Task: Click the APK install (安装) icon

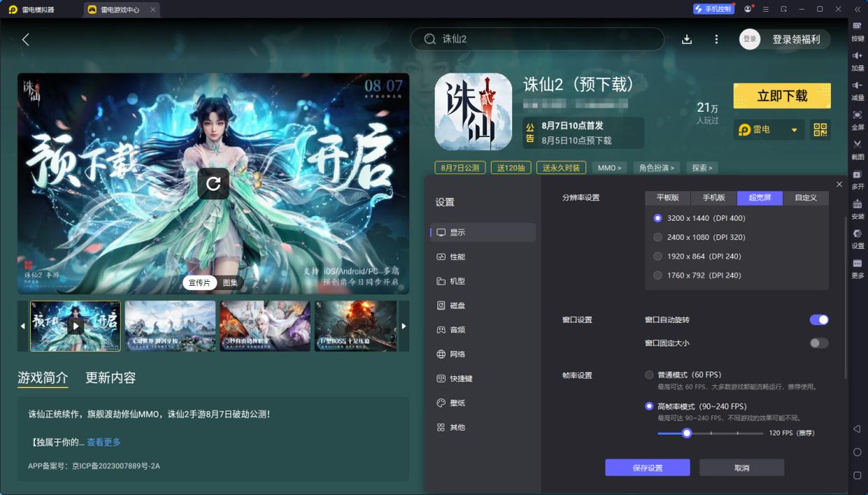Action: pyautogui.click(x=858, y=208)
